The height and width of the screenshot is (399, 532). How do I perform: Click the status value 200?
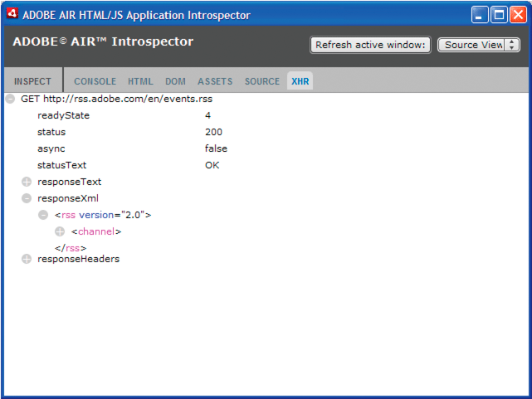pos(213,132)
